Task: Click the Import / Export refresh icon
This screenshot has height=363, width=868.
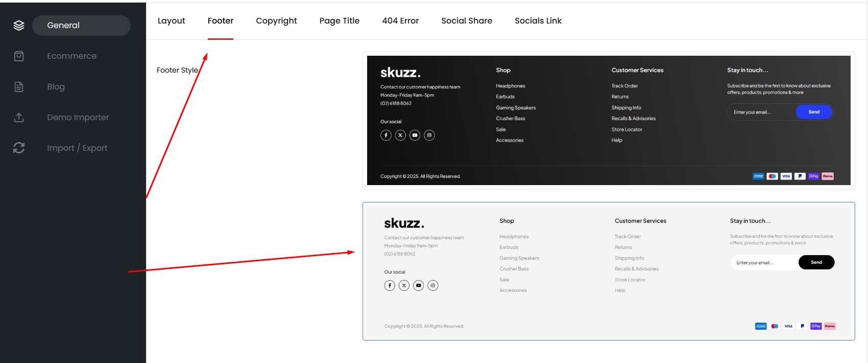Action: tap(19, 148)
